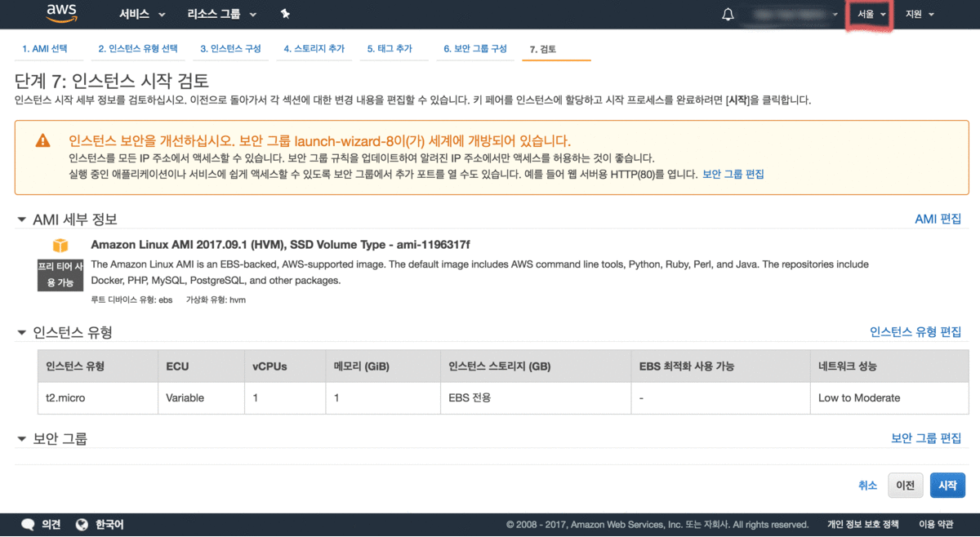Click the blue 시작 launch button
The height and width of the screenshot is (537, 980).
pyautogui.click(x=947, y=485)
